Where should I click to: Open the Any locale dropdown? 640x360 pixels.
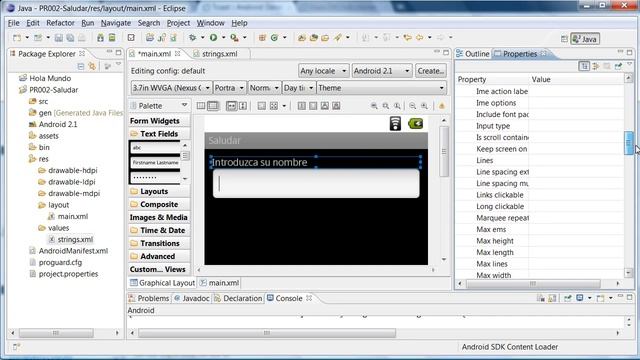point(323,71)
